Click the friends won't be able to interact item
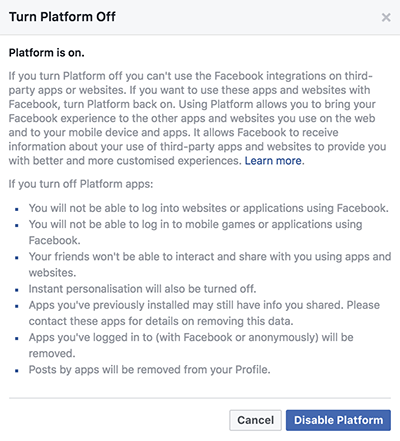Viewport: 400px width, 441px height. click(210, 265)
